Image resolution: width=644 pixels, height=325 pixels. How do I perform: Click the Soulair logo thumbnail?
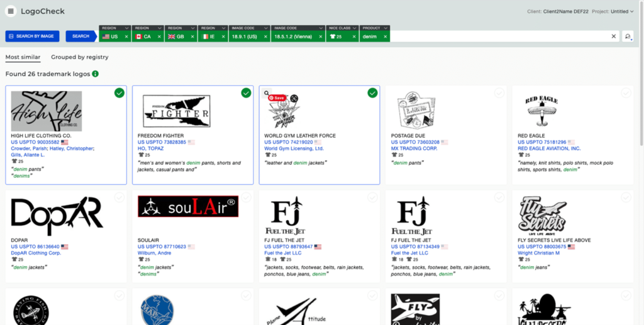click(188, 206)
